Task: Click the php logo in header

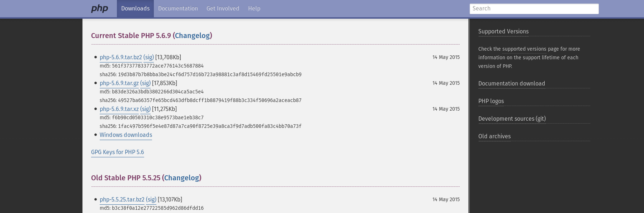Action: tap(100, 9)
